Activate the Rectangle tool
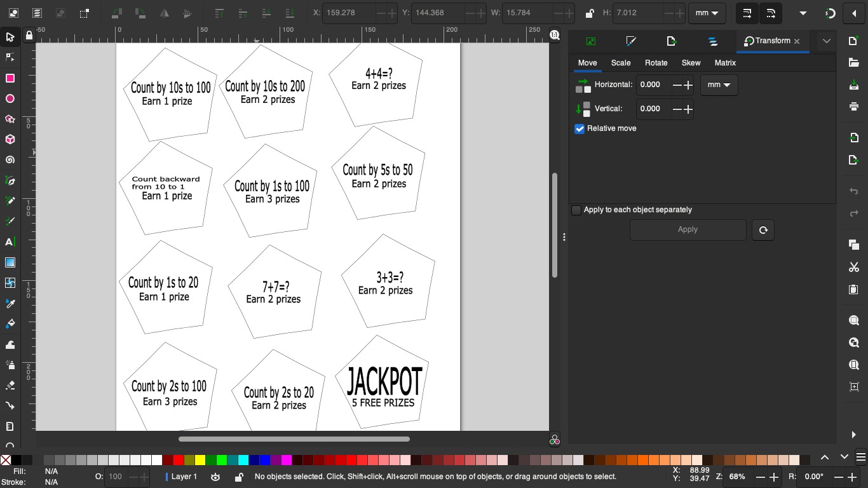868x488 pixels. click(x=10, y=78)
